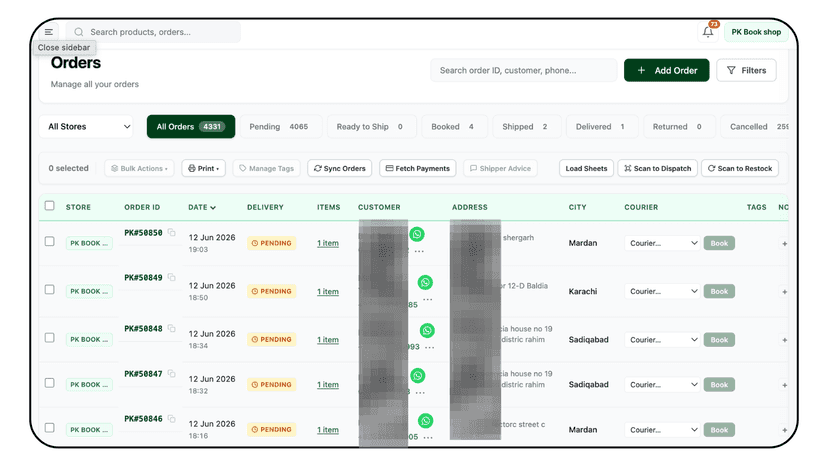828x466 pixels.
Task: Add a tag with plus on PK#50847 row
Action: point(785,385)
